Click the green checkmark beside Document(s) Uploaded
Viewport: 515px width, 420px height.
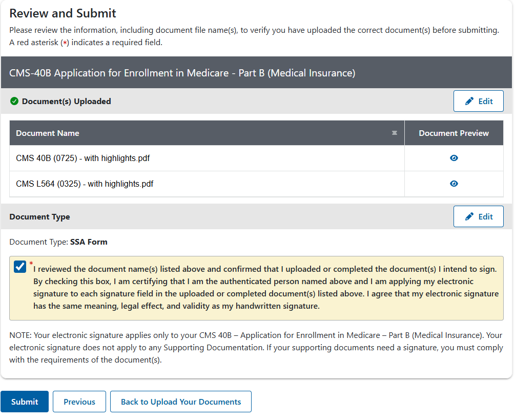click(14, 102)
